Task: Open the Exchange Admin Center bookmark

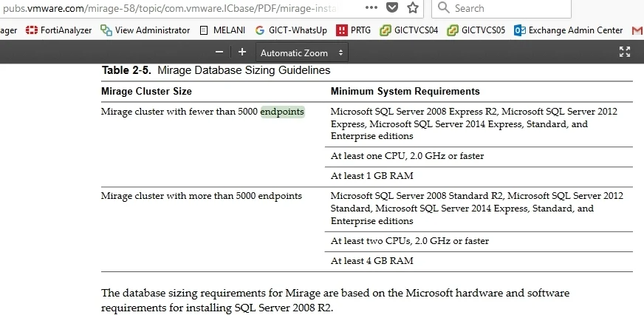Action: coord(569,30)
